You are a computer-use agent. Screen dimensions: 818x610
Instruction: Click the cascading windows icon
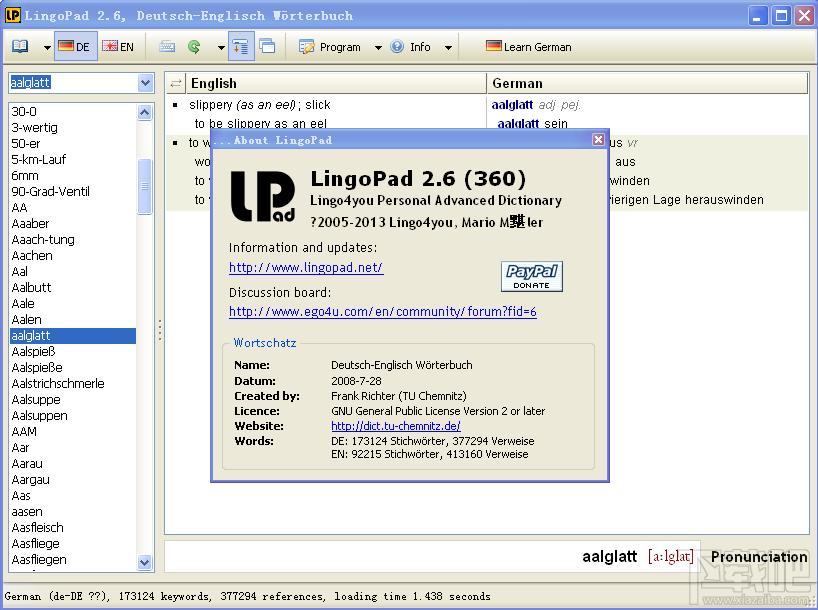click(x=267, y=47)
